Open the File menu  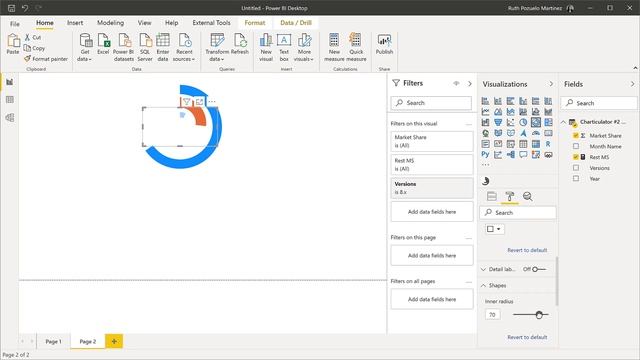15,23
